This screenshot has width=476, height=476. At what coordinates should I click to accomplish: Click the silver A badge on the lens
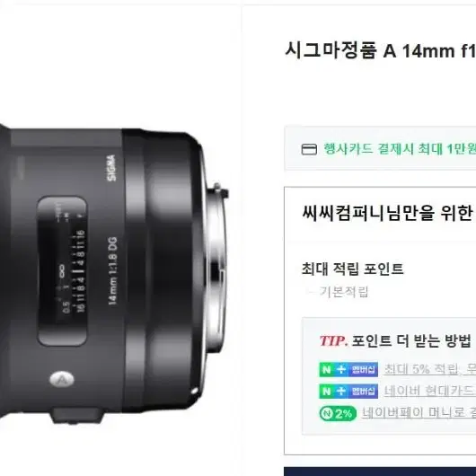tap(62, 379)
